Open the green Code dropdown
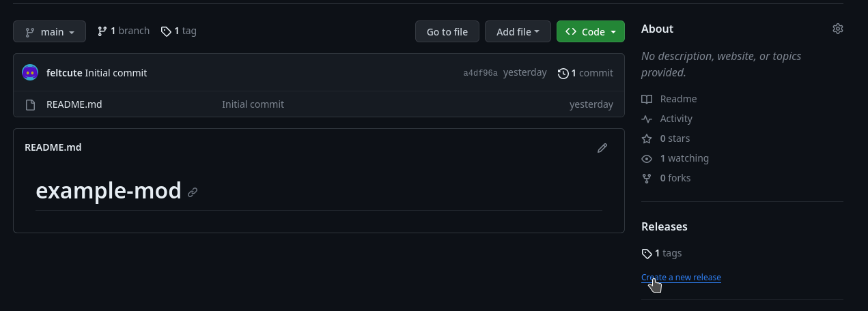Image resolution: width=868 pixels, height=311 pixels. coord(591,32)
